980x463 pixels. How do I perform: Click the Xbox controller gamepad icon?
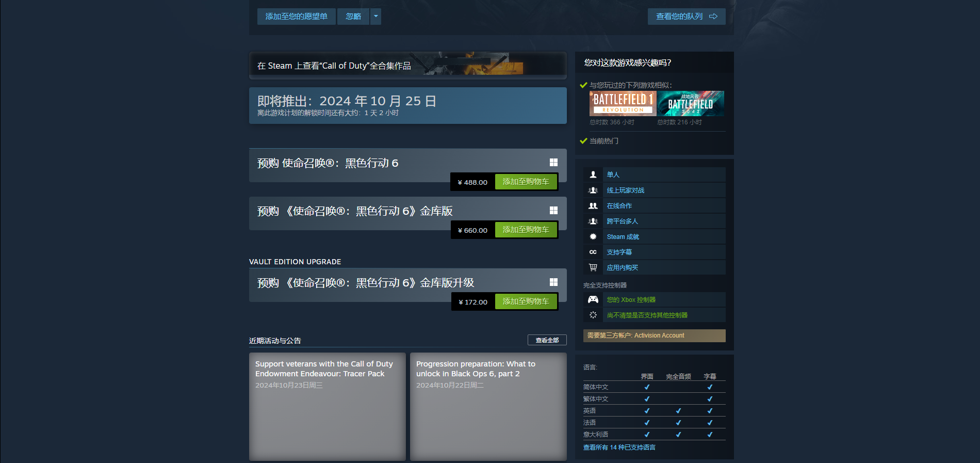[593, 299]
